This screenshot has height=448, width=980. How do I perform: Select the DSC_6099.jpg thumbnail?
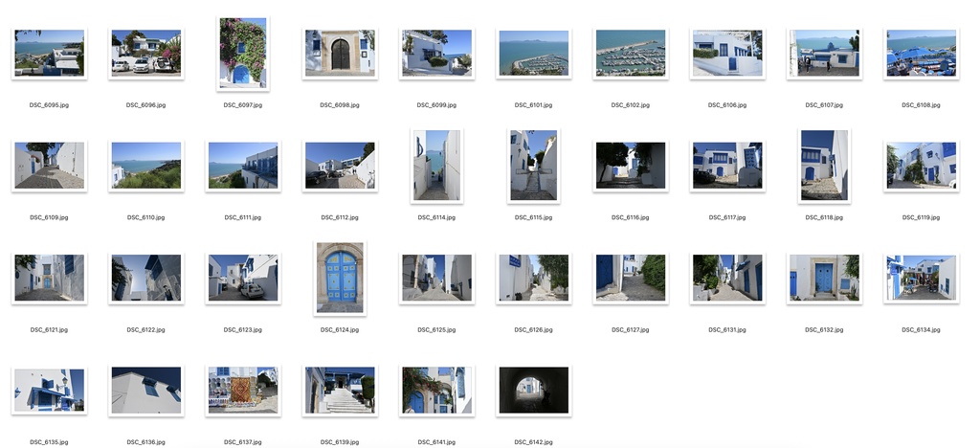coord(436,53)
